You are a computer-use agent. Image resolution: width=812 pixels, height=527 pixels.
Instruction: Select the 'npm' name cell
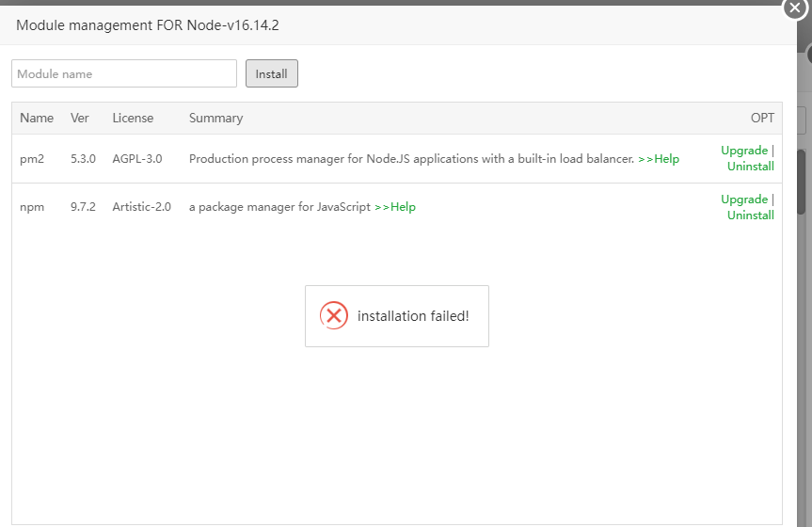point(32,207)
